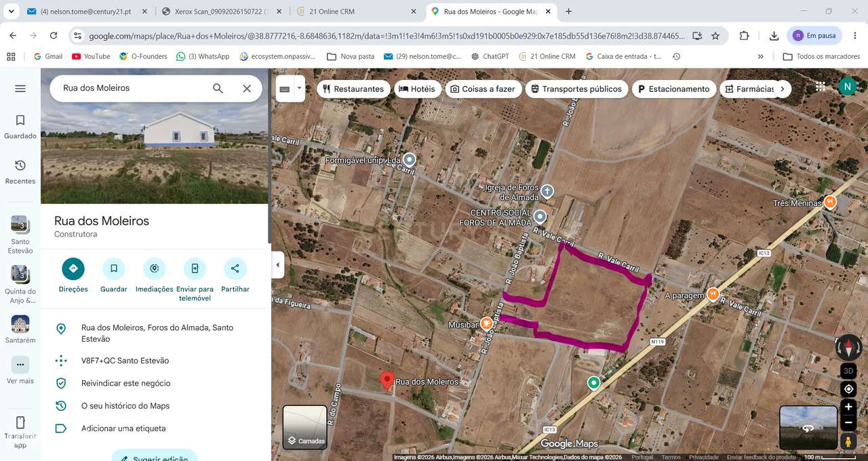Send to phone via Enviar para telemóvel

[x=195, y=269]
